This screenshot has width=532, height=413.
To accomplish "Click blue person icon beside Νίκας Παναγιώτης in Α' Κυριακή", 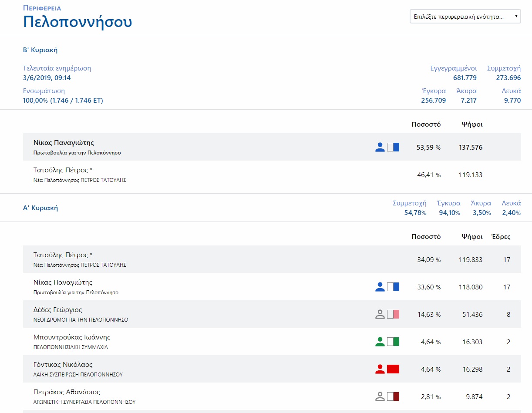I will [x=380, y=287].
